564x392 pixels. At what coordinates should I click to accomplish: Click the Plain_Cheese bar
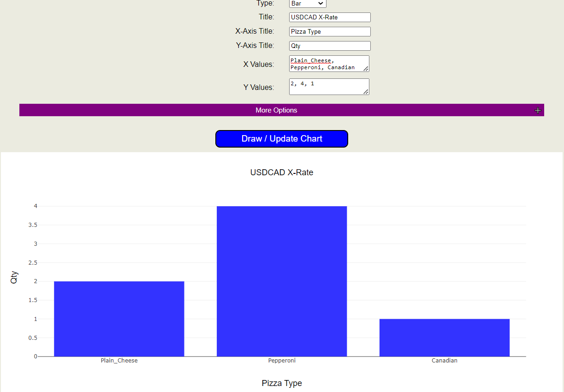click(119, 318)
